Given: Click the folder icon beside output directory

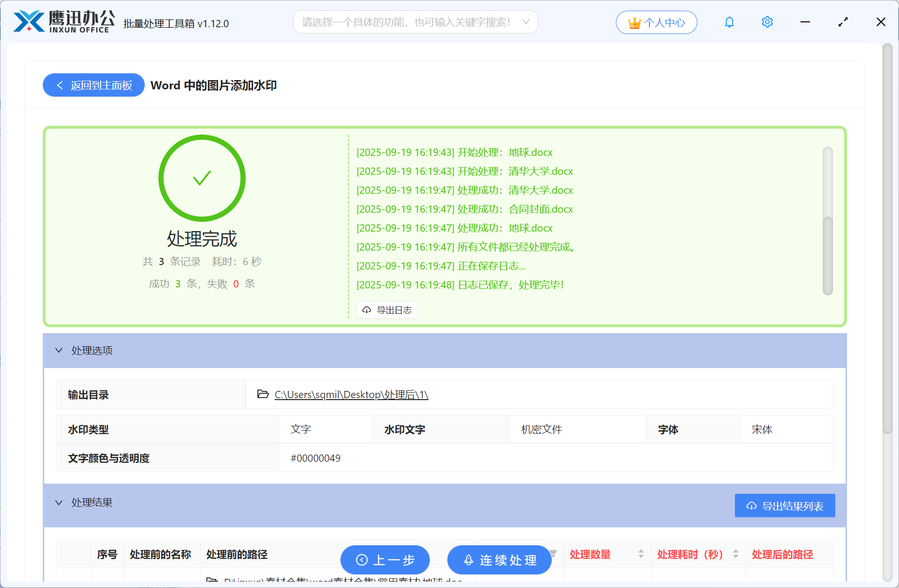Looking at the screenshot, I should pos(262,395).
